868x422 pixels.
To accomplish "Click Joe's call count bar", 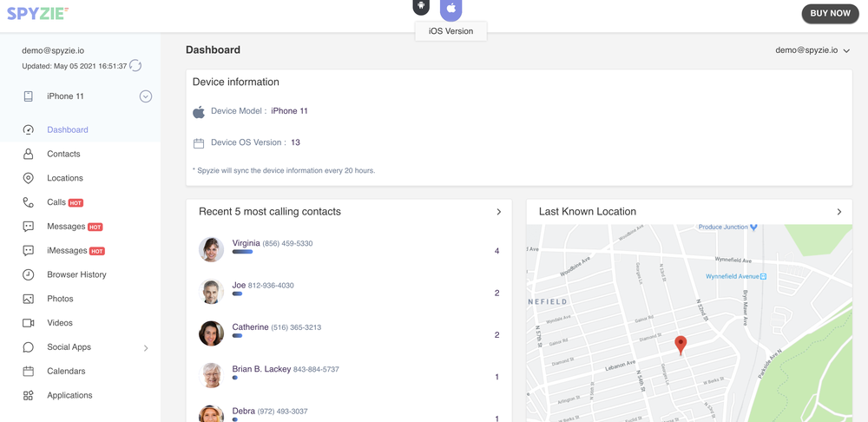I will (238, 294).
